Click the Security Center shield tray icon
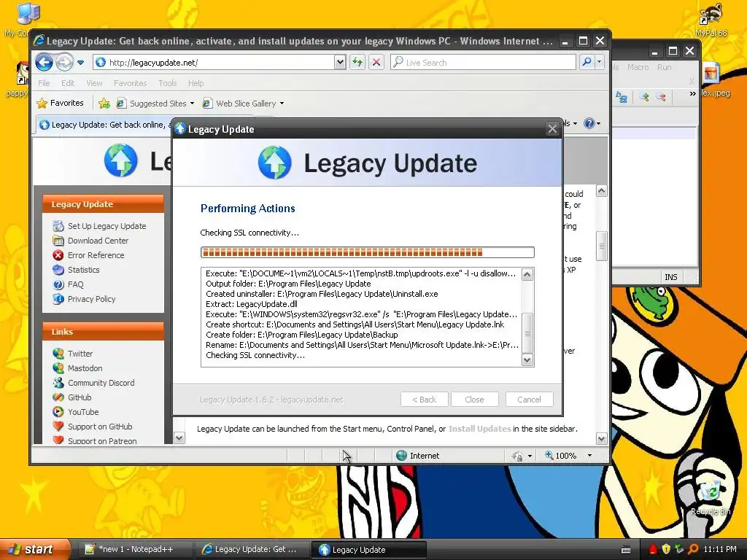Screen dimensions: 747x560 tap(666, 549)
